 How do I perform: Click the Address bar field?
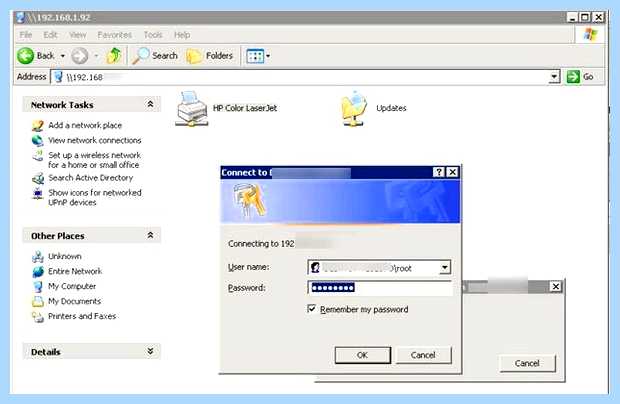click(x=301, y=77)
